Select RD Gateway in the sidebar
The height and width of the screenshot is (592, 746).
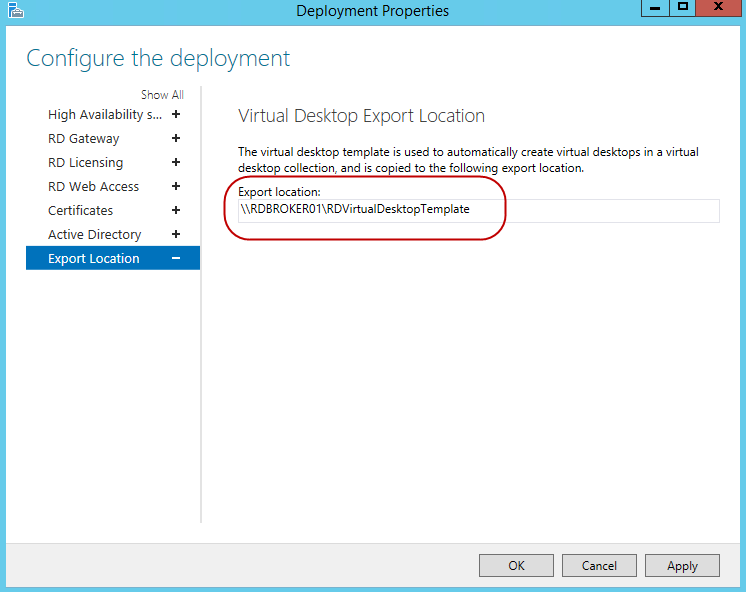83,139
